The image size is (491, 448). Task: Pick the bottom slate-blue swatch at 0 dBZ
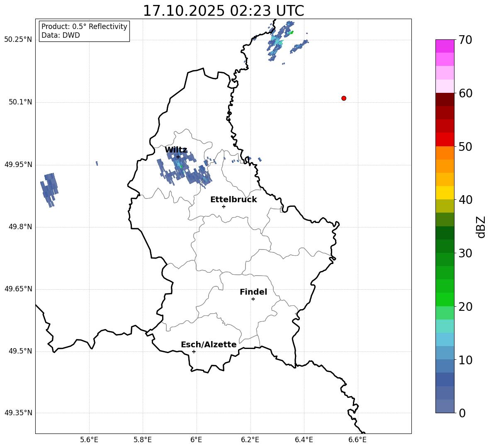tap(445, 406)
